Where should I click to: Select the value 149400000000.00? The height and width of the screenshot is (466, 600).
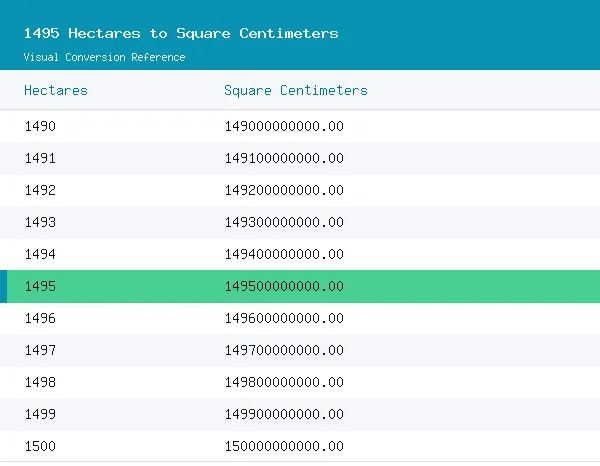(x=284, y=254)
